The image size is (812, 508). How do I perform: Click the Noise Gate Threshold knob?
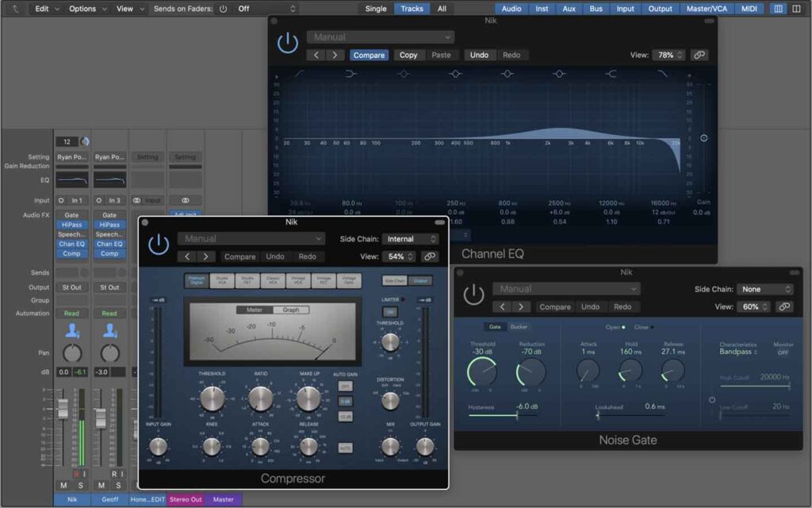482,371
